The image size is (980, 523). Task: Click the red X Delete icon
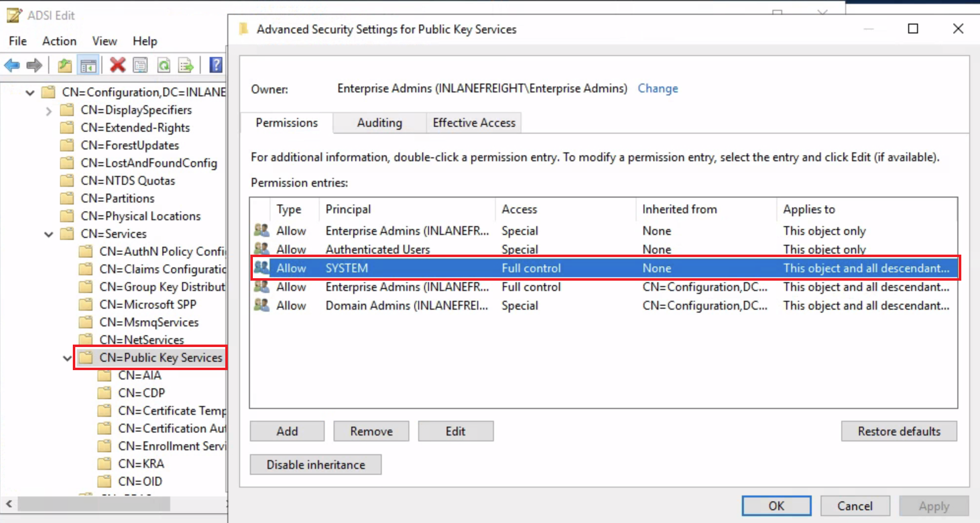pyautogui.click(x=117, y=65)
